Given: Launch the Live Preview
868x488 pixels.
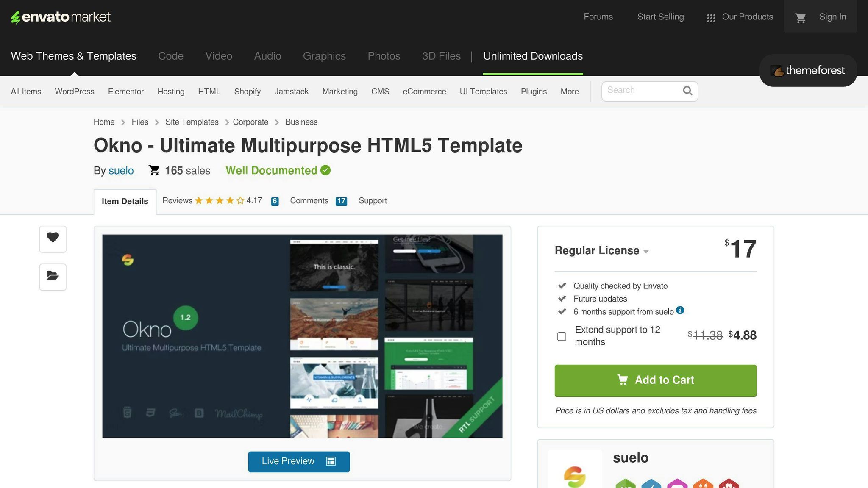Looking at the screenshot, I should tap(299, 461).
